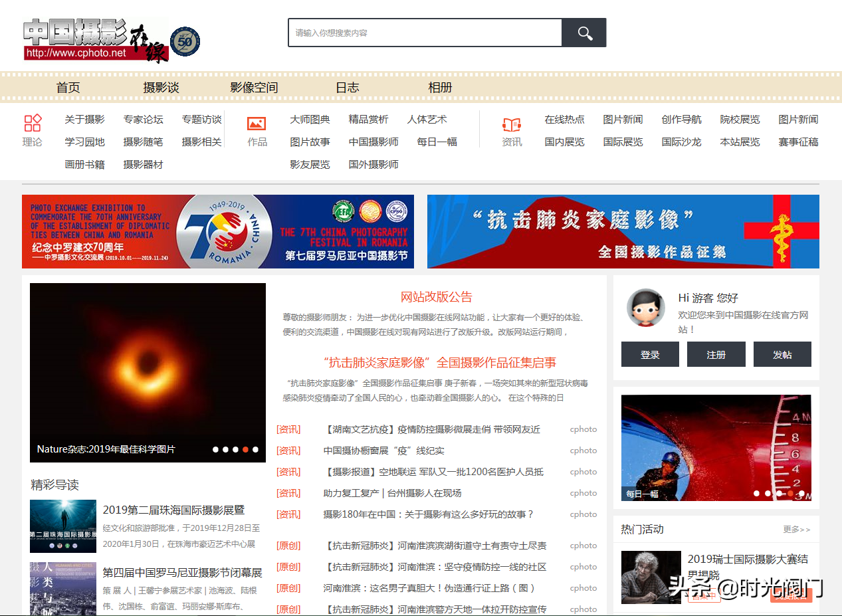Select the first black hole slideshow dot
Screen dimensions: 842x616
(215, 450)
